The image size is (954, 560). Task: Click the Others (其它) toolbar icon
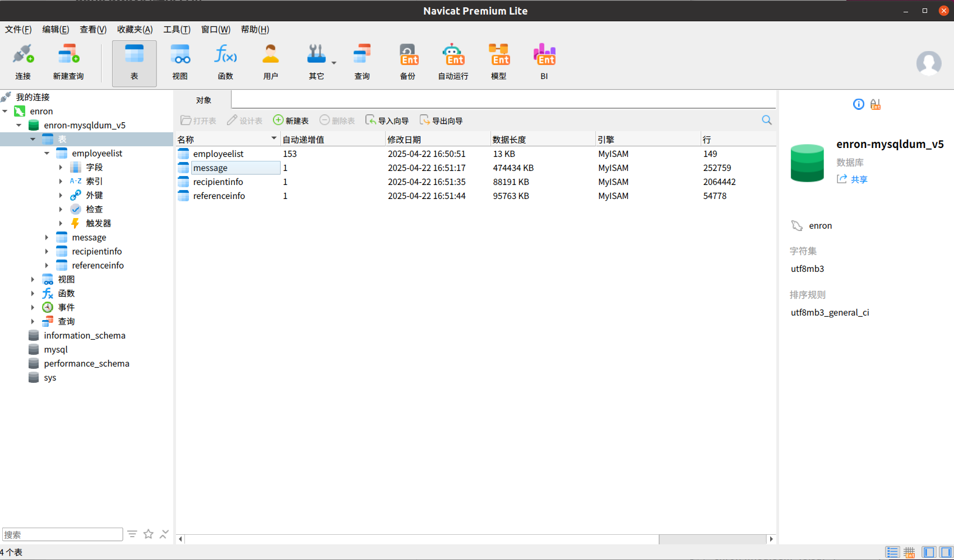tap(316, 62)
